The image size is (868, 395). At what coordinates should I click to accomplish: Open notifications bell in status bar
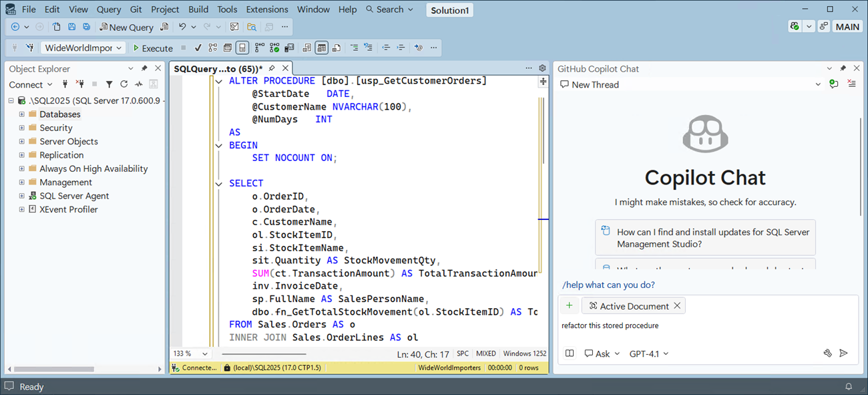pos(849,386)
